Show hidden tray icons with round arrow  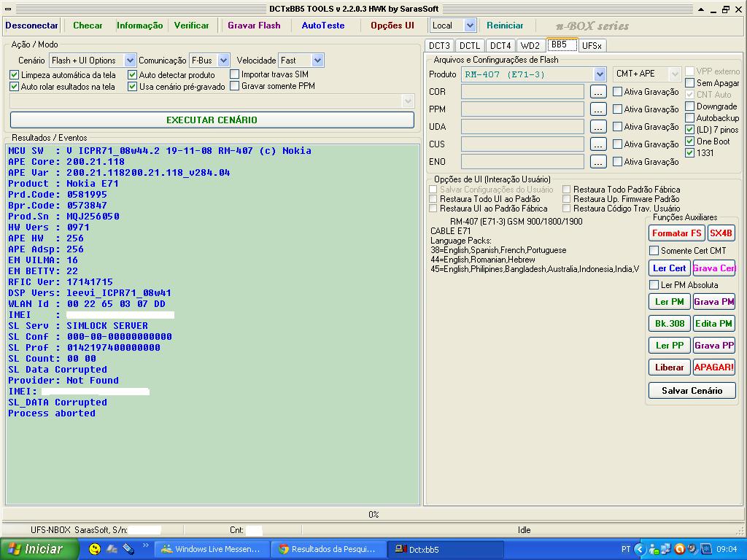(640, 550)
